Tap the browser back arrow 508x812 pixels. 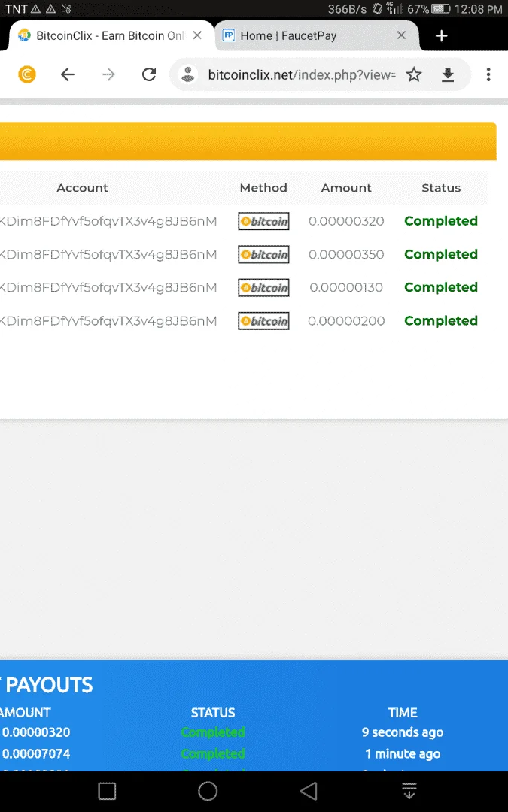pos(68,74)
